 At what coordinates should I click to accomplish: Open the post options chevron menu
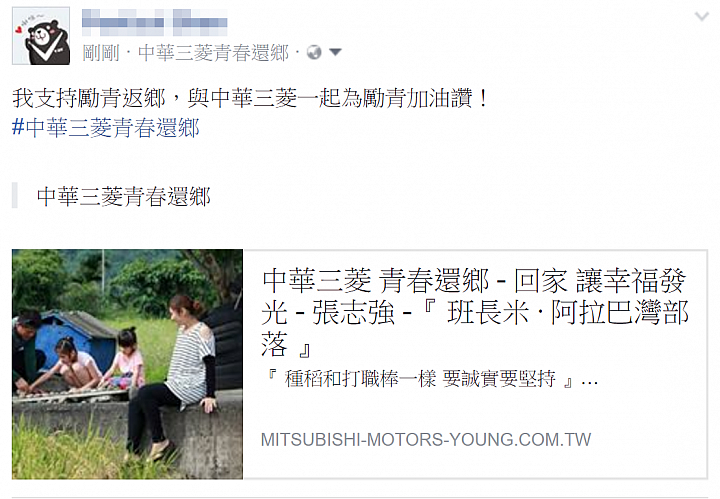click(x=702, y=17)
